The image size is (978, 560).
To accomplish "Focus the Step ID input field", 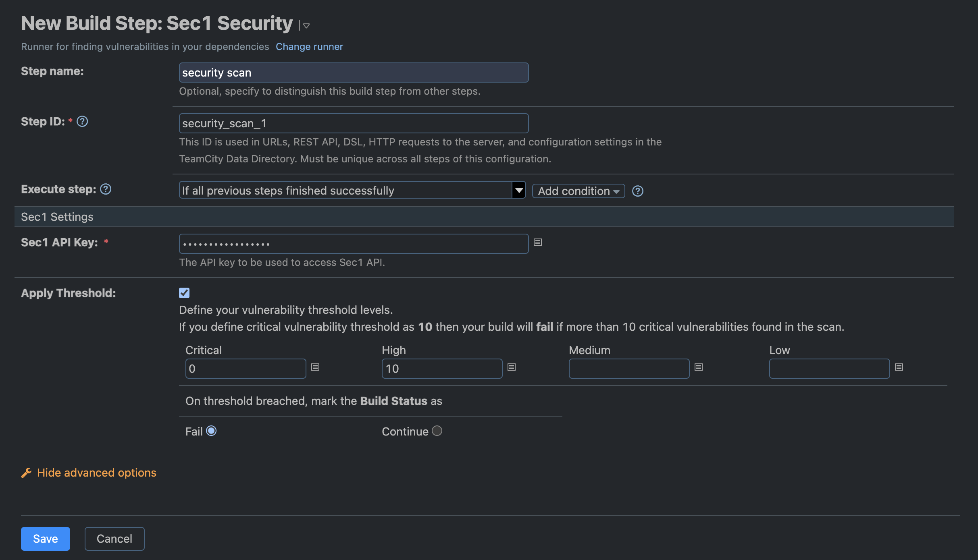I will (354, 123).
